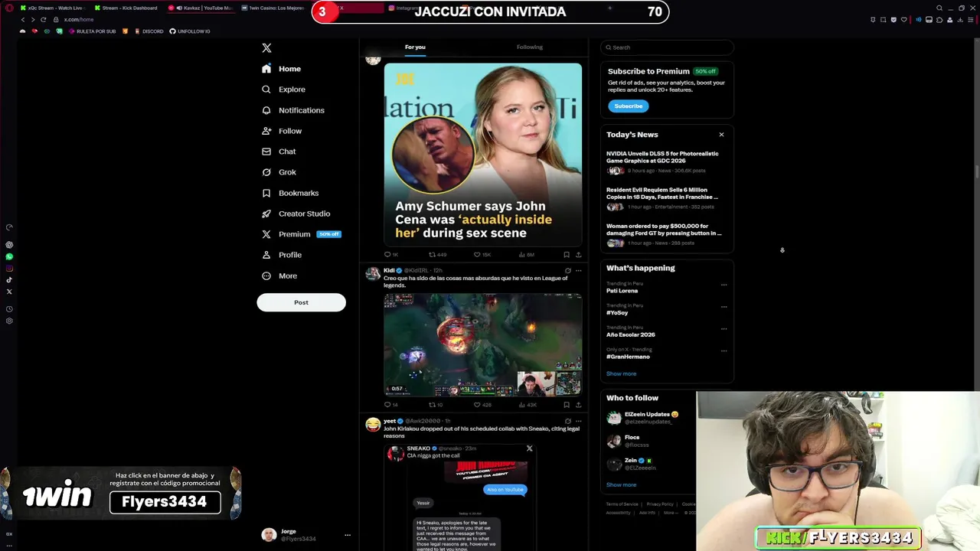The width and height of the screenshot is (980, 551).
Task: Open options for #GranHermano trend
Action: pyautogui.click(x=724, y=350)
